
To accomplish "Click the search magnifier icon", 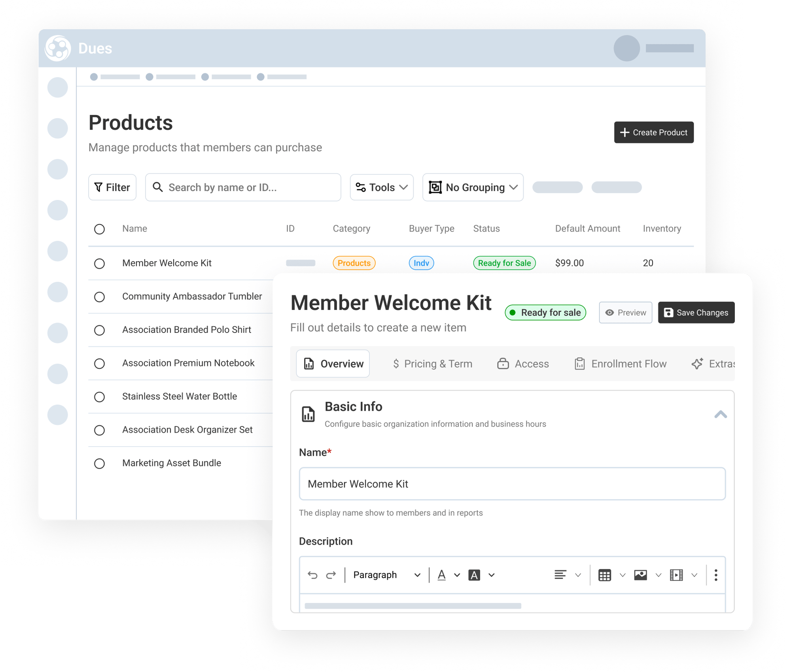I will pyautogui.click(x=158, y=187).
